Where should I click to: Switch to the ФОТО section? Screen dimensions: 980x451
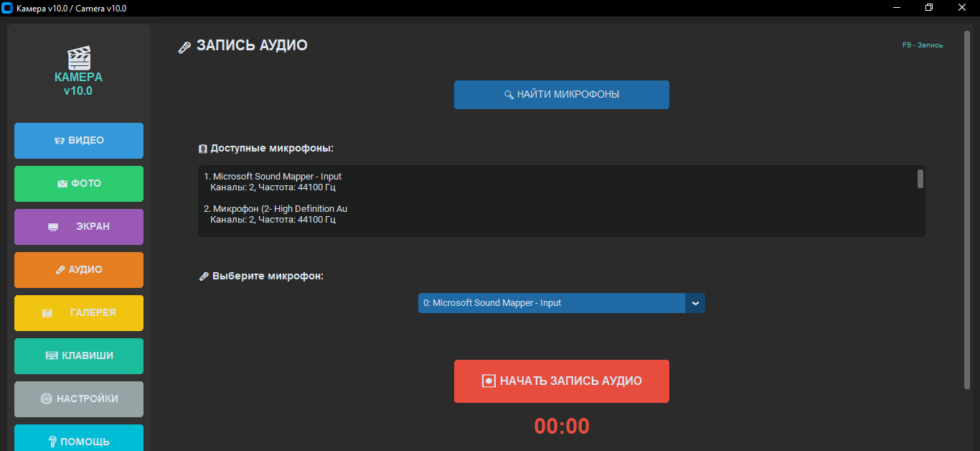pyautogui.click(x=79, y=184)
